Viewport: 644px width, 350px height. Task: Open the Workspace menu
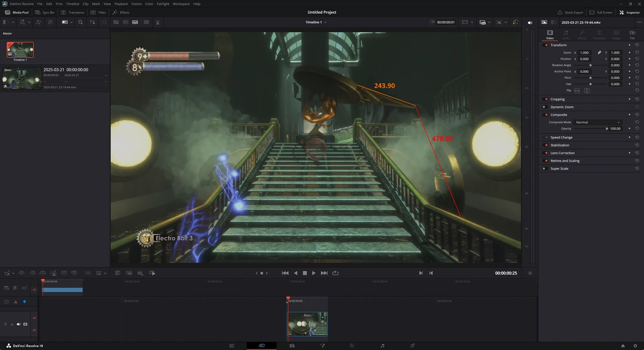pos(181,4)
